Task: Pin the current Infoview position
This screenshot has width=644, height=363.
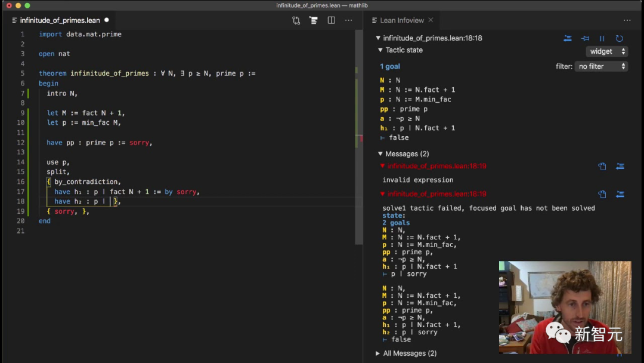Action: 586,38
